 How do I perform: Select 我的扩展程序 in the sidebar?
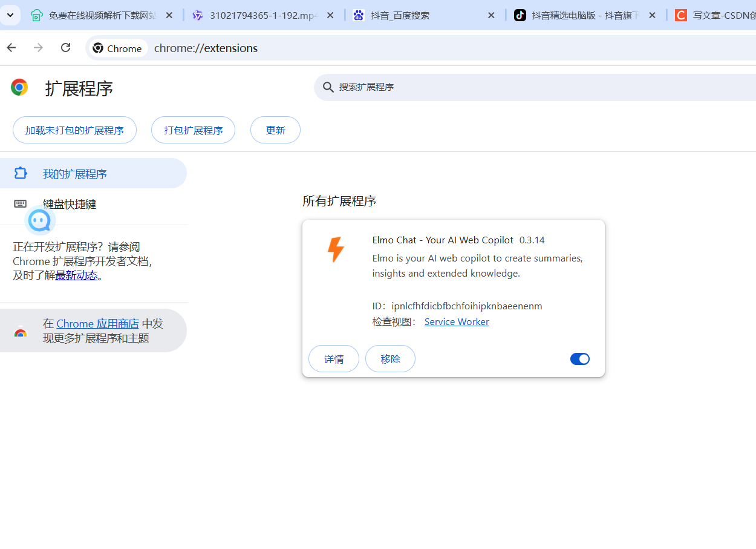[x=93, y=174]
